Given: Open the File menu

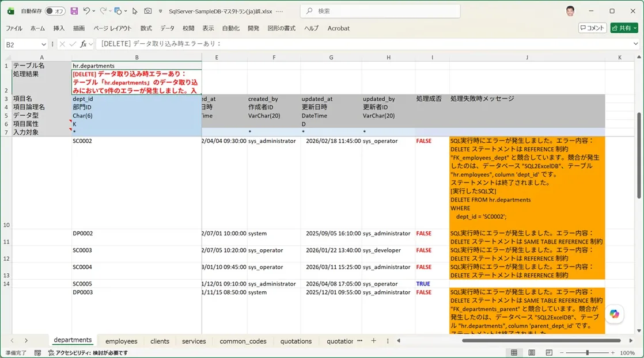Looking at the screenshot, I should 14,28.
